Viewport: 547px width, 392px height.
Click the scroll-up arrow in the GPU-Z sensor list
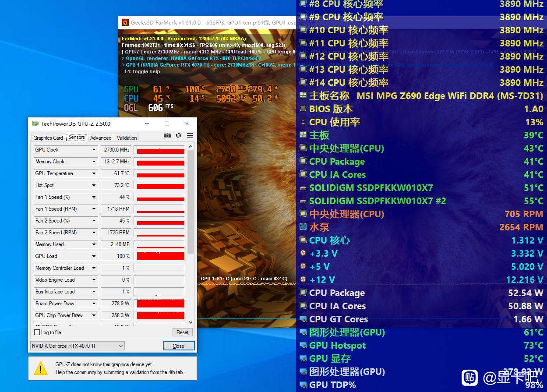point(191,146)
